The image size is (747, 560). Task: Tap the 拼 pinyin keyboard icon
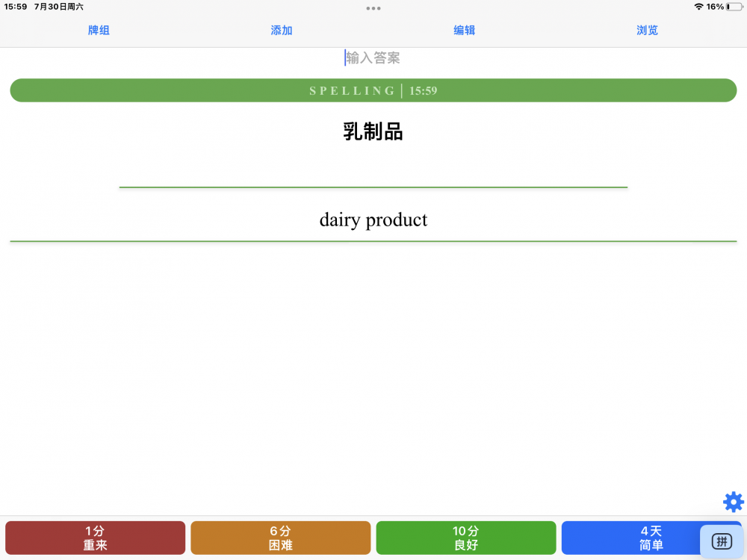(x=722, y=541)
